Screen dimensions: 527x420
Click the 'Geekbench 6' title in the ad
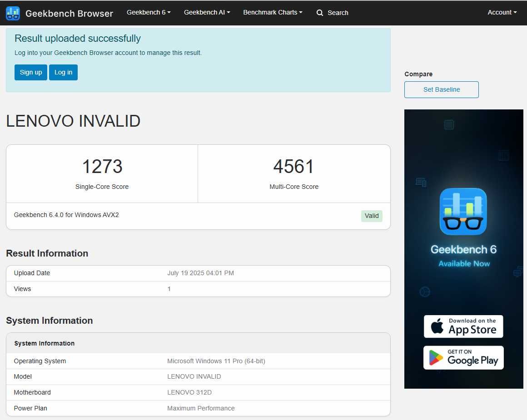pyautogui.click(x=463, y=249)
